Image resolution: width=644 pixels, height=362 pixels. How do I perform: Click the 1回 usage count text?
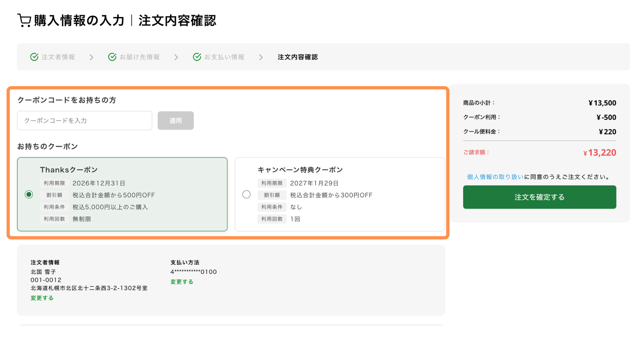296,219
